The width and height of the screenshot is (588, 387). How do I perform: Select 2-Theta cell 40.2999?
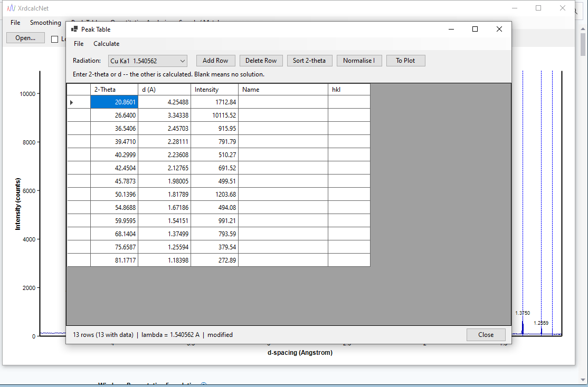tap(114, 154)
